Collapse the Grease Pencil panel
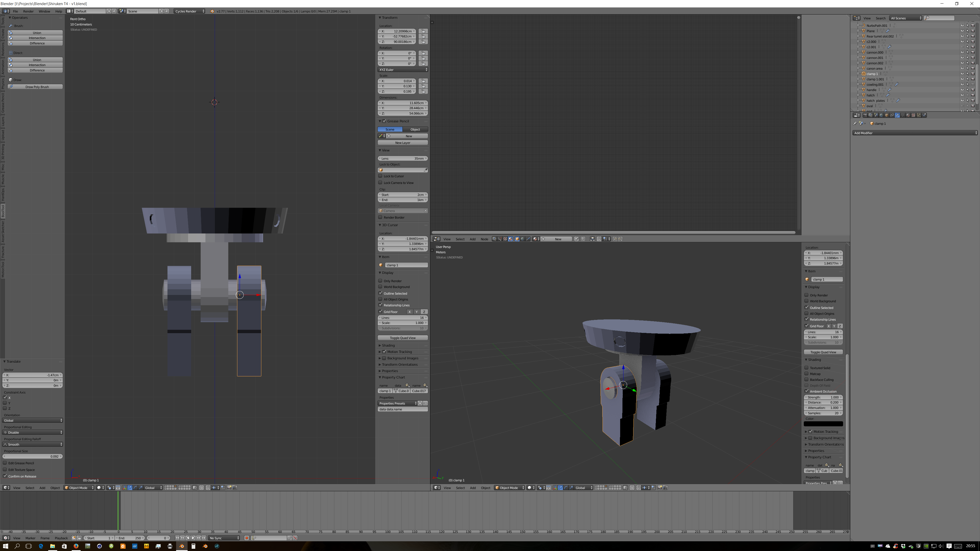980x551 pixels. [x=380, y=121]
